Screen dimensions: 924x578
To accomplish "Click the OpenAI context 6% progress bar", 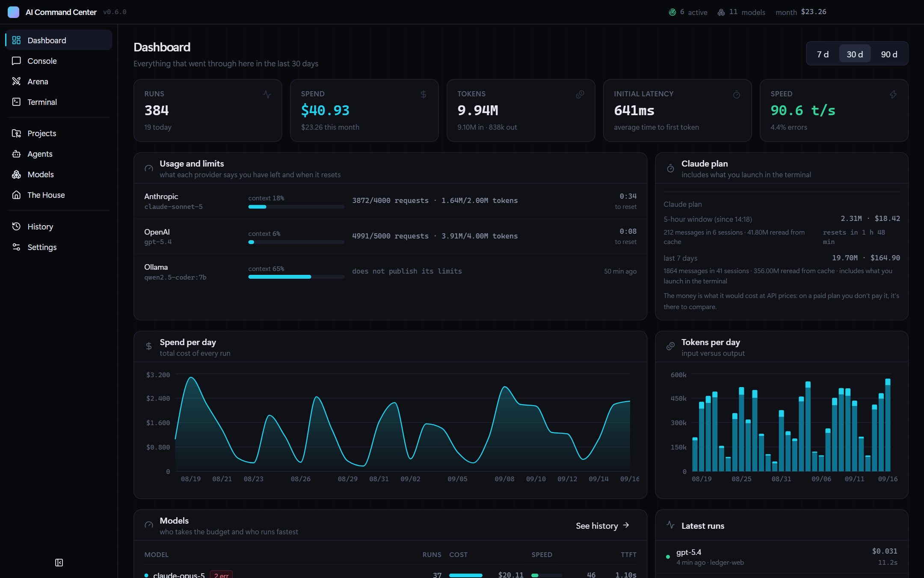I will 296,242.
